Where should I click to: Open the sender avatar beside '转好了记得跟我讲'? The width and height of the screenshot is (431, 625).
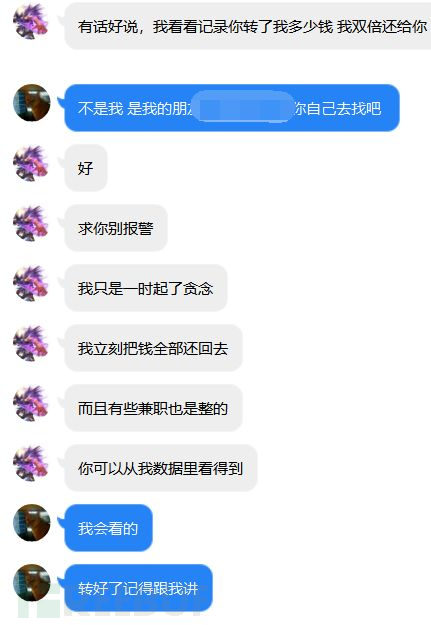click(31, 583)
